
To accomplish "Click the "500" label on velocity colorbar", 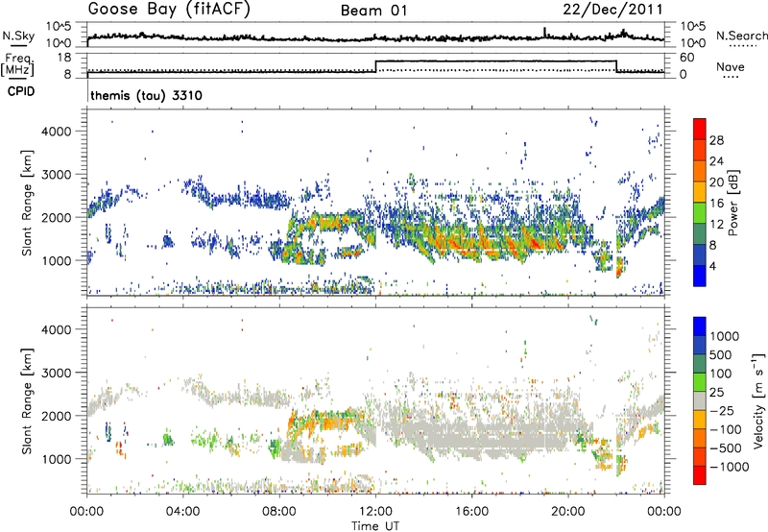I will click(721, 354).
